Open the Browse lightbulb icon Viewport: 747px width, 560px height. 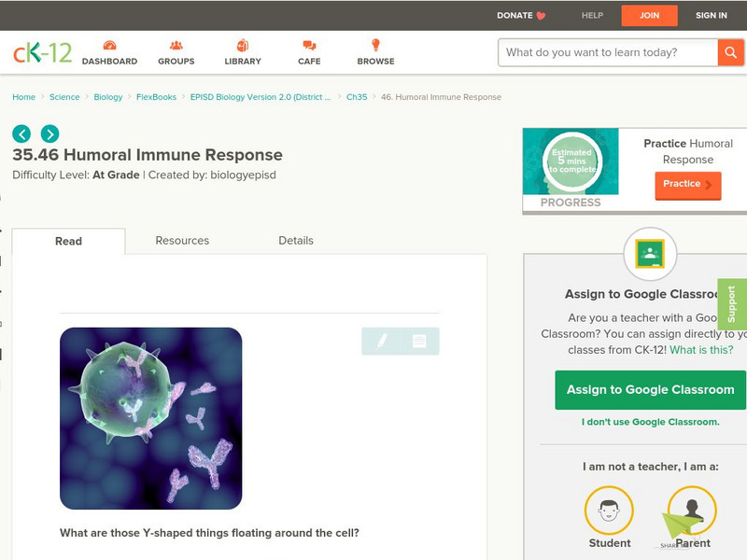point(375,46)
